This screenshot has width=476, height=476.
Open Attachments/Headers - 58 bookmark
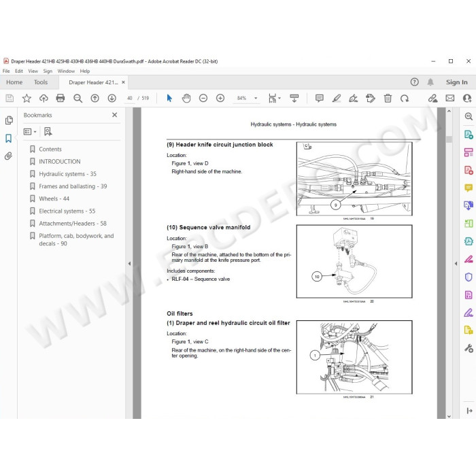[73, 224]
